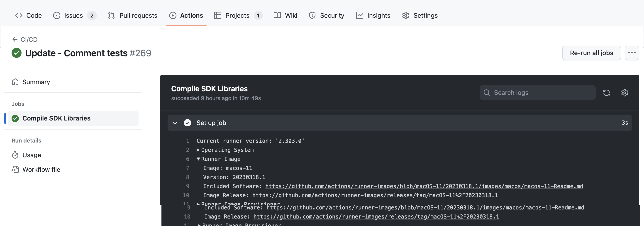Click the Workflow file icon

pos(15,169)
